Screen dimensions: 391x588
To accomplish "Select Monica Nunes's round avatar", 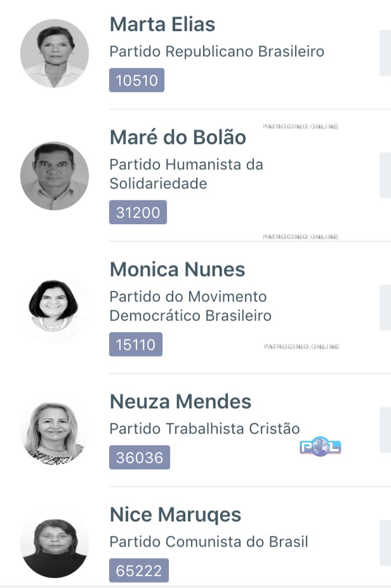I will coord(54,307).
